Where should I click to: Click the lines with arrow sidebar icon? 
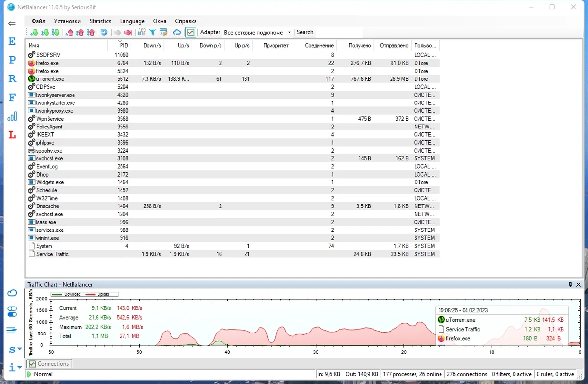click(x=12, y=331)
